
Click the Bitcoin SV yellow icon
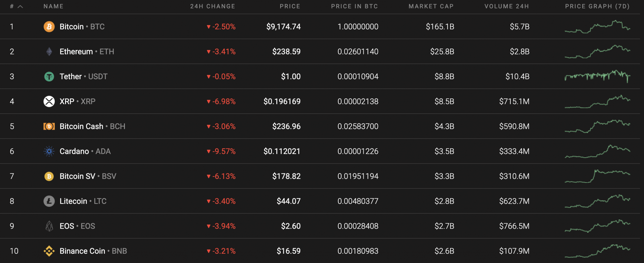click(x=49, y=176)
